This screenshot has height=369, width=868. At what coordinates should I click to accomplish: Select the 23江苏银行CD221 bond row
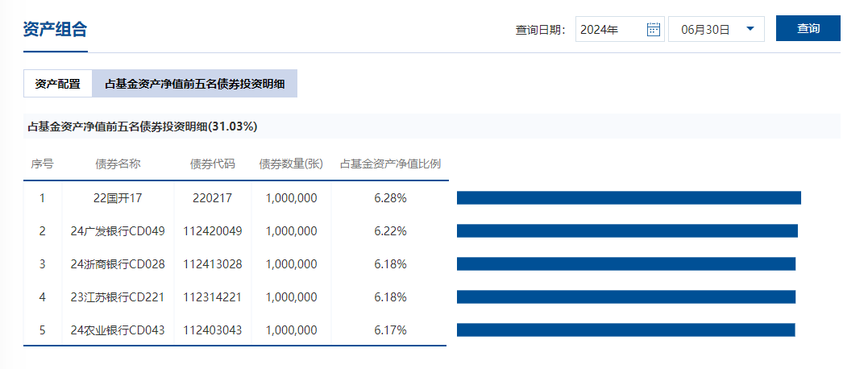point(118,297)
